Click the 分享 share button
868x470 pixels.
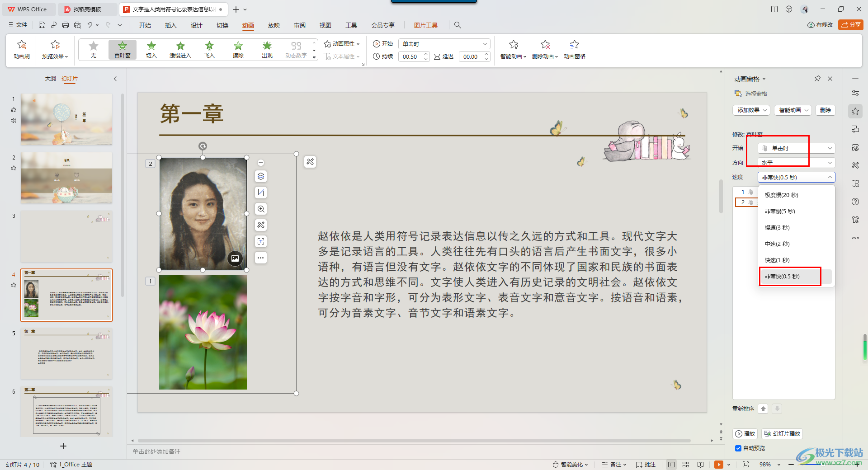(x=851, y=25)
